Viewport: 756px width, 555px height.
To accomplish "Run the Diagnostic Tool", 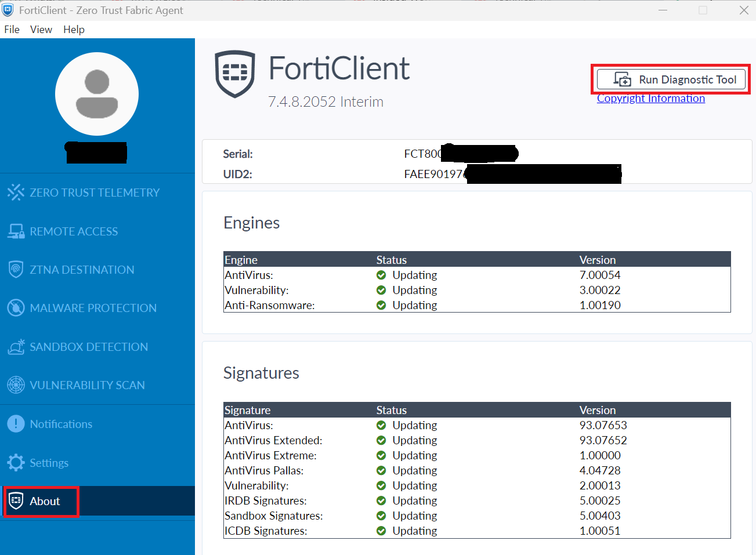I will point(671,79).
